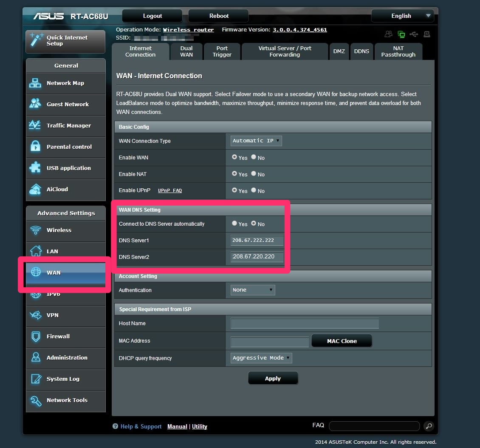480x448 pixels.
Task: Open the Wireless router operation mode link
Action: pyautogui.click(x=188, y=30)
